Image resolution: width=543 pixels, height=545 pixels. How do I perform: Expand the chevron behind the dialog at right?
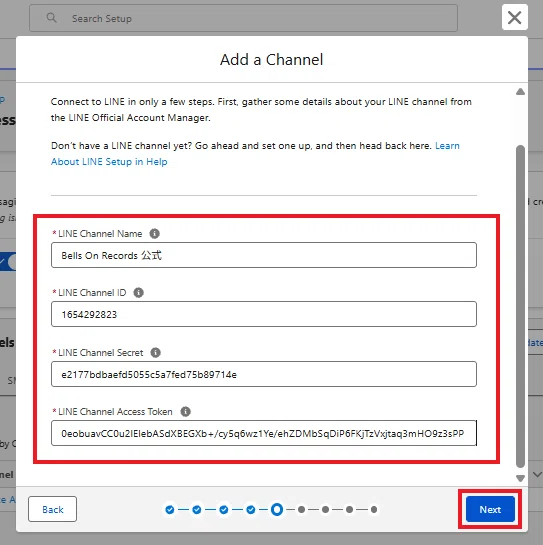(x=537, y=474)
